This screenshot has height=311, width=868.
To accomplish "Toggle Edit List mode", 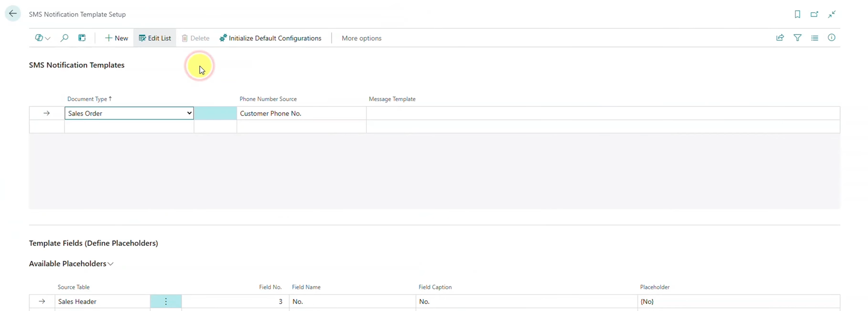I will pyautogui.click(x=155, y=38).
